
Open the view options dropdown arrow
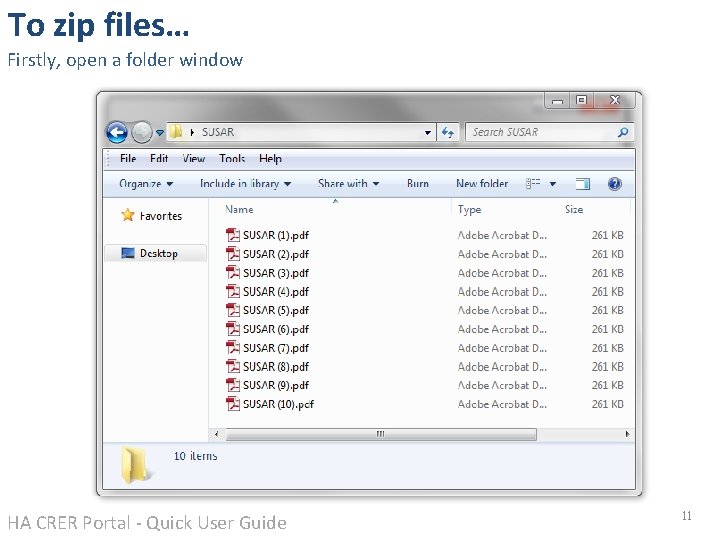(x=553, y=184)
